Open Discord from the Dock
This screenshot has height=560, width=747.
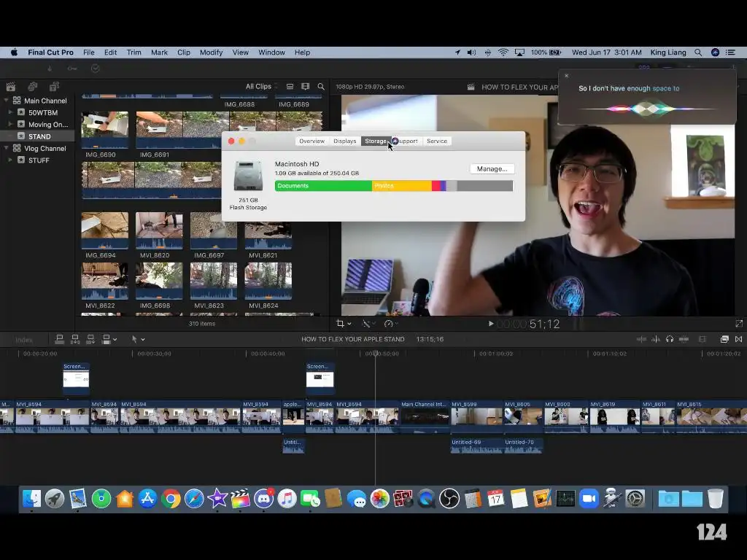263,499
